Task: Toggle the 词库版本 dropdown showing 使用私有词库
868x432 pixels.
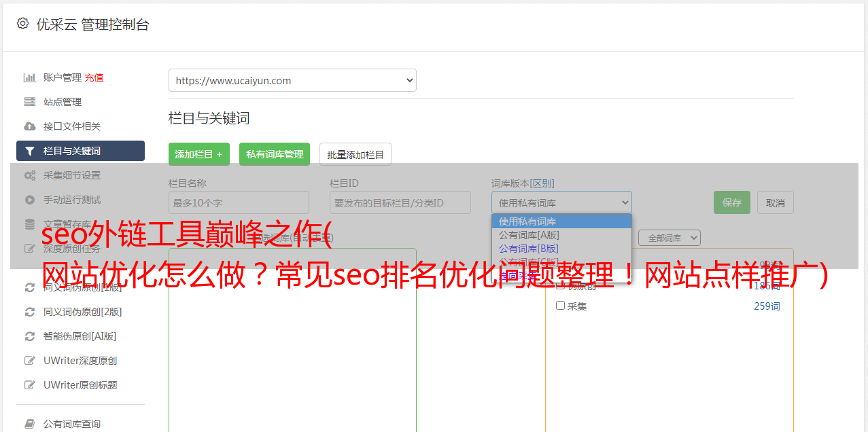Action: [x=561, y=202]
